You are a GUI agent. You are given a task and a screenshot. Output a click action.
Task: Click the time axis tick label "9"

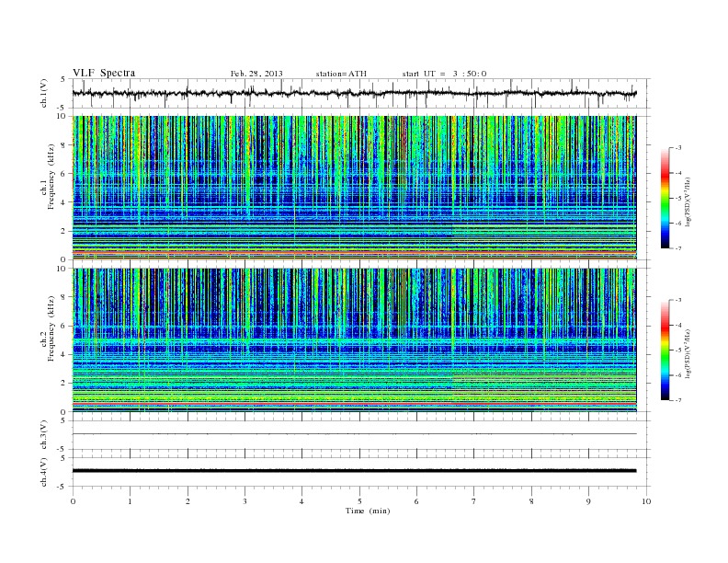(588, 501)
